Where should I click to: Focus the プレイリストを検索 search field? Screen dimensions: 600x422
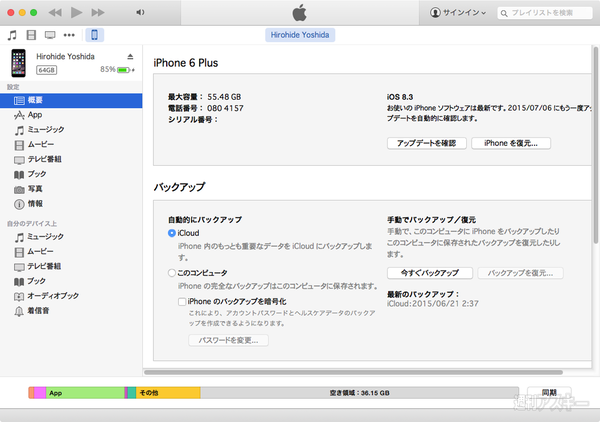[x=545, y=13]
